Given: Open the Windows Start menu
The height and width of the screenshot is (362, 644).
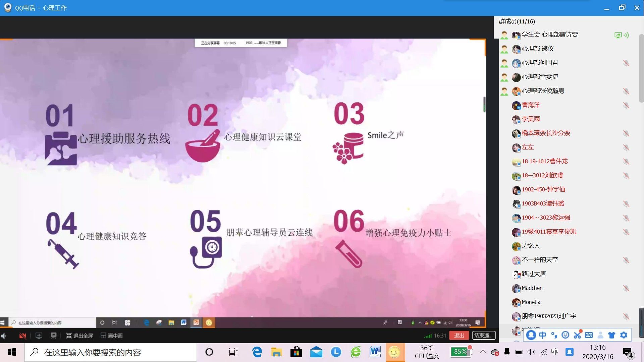Looking at the screenshot, I should [12, 352].
